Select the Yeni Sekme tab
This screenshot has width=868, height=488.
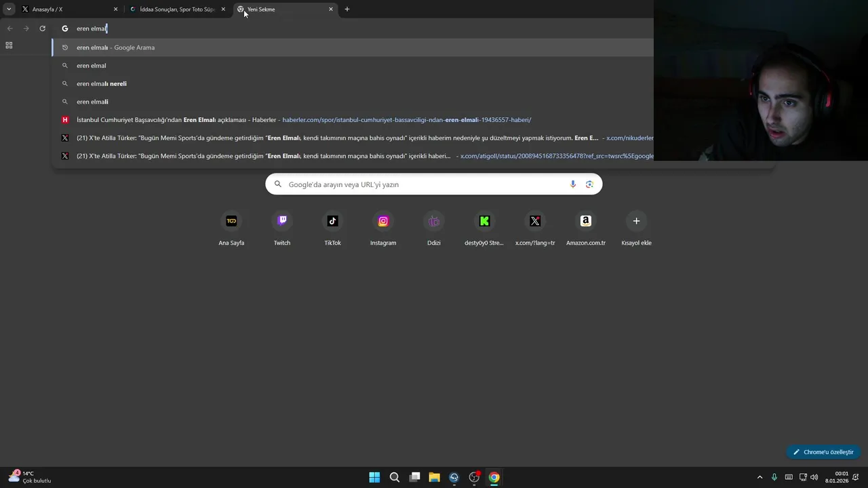[285, 9]
